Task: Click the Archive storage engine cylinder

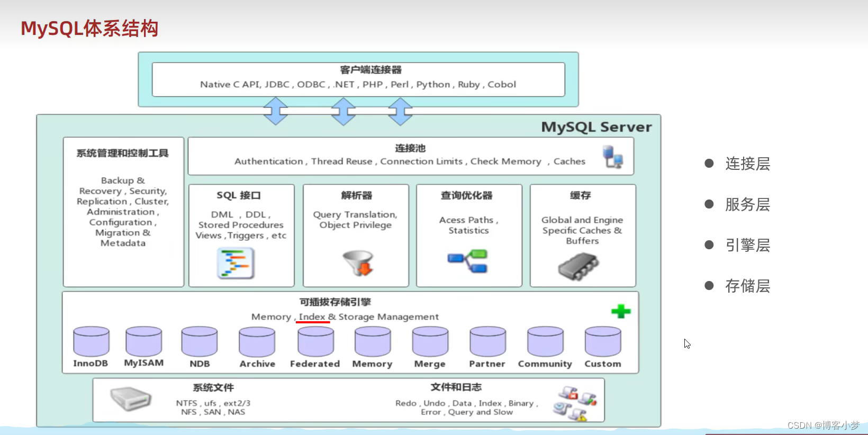Action: [257, 342]
